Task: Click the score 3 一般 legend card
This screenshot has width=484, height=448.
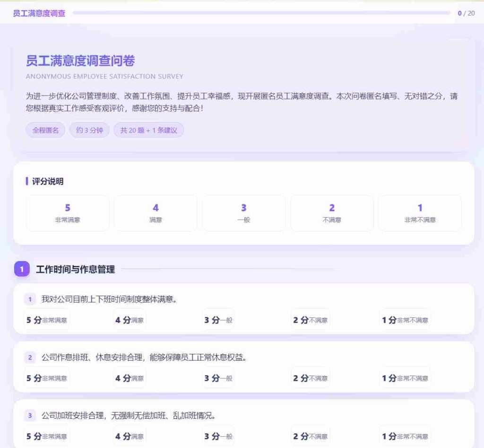Action: click(244, 213)
